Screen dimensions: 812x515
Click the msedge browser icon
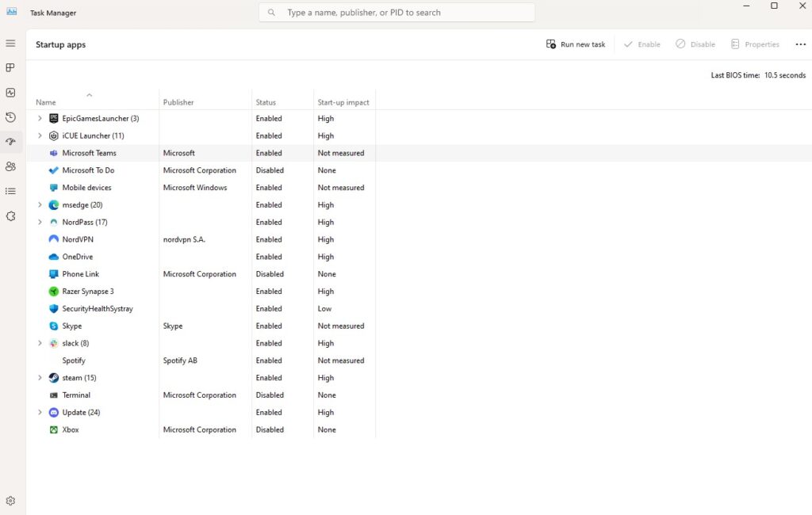tap(53, 205)
